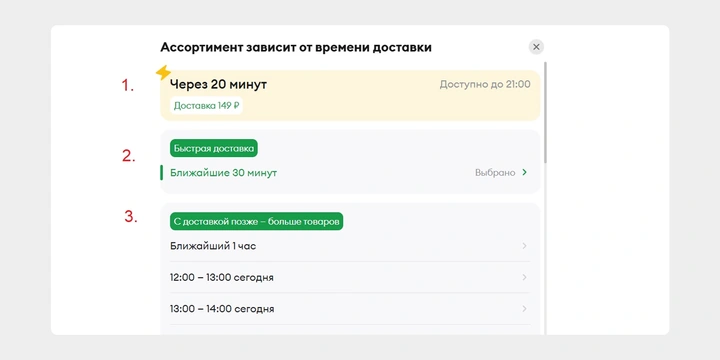Click the "Быстрая доставка" green label
Image resolution: width=720 pixels, height=360 pixels.
tap(214, 149)
